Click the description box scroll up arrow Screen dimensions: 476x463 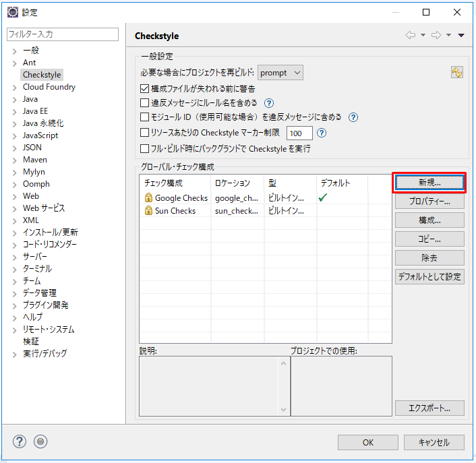(x=284, y=363)
